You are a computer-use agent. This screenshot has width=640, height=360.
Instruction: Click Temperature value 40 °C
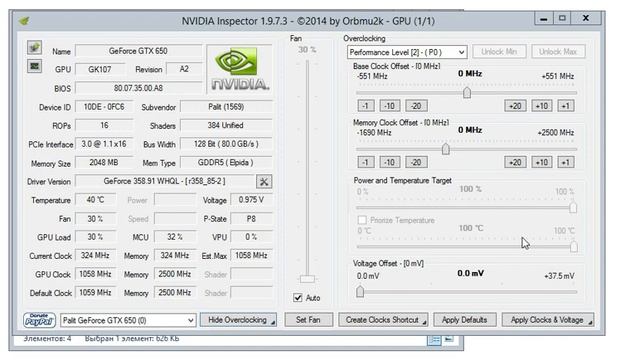(x=96, y=200)
